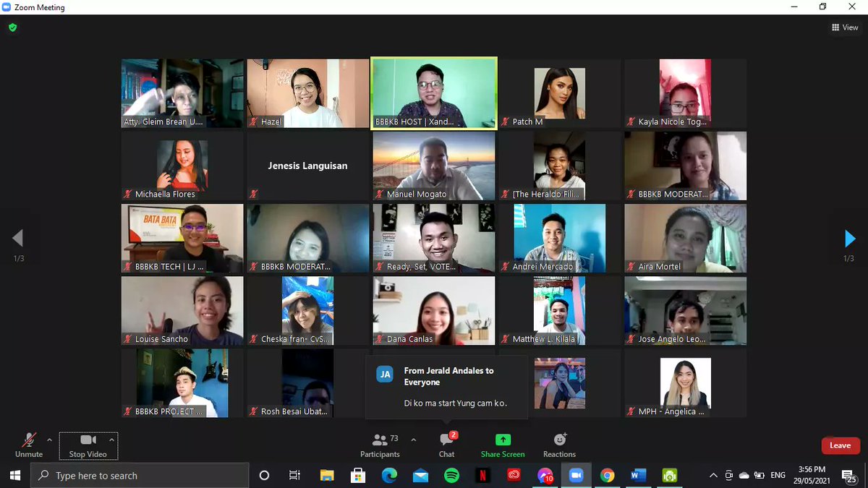Select Dana Canlas video tile

tap(434, 310)
